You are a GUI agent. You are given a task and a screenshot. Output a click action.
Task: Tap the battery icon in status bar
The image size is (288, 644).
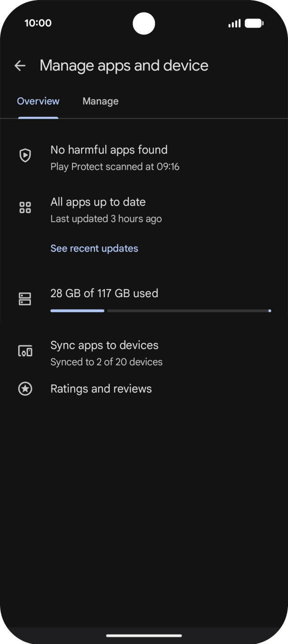pos(254,23)
